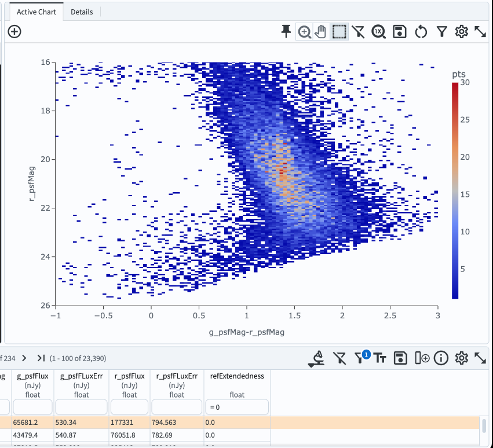Open the chart settings gear
This screenshot has width=493, height=448.
click(462, 32)
